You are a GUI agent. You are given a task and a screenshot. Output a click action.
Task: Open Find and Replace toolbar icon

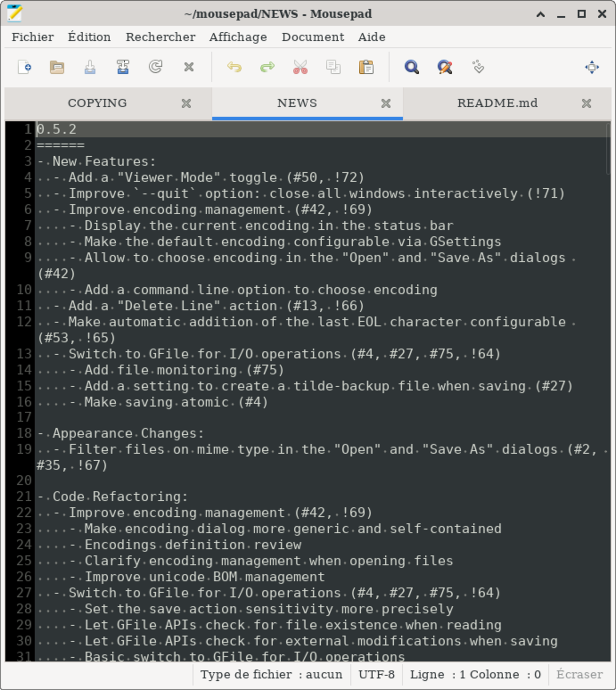(445, 67)
